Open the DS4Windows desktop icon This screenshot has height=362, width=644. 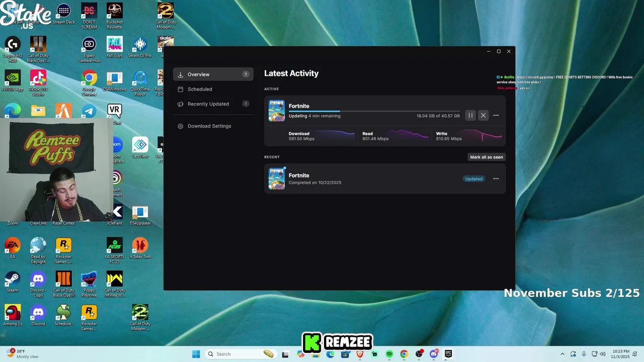pos(114,81)
